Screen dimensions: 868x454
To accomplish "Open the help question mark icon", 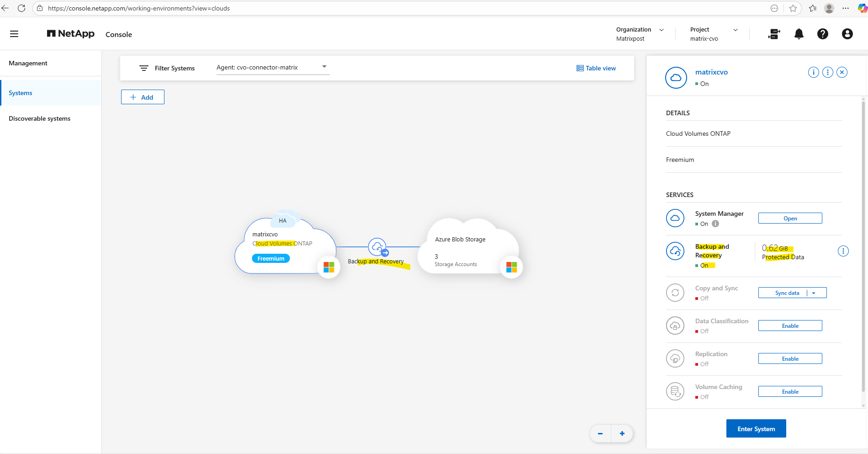I will point(822,34).
